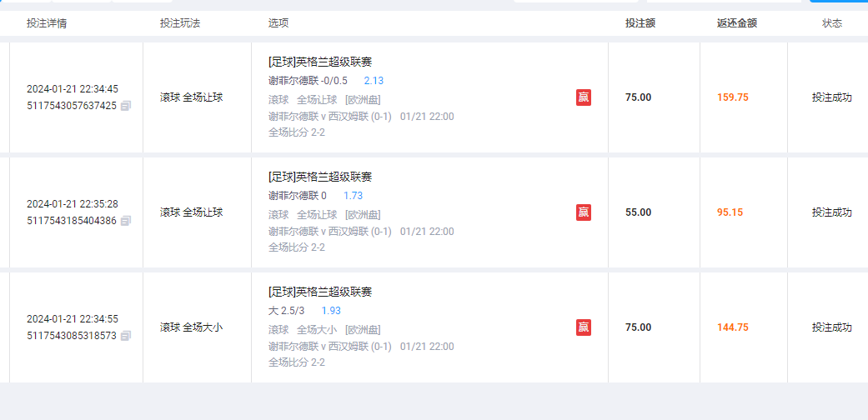This screenshot has height=420, width=868.
Task: Click the 投注额 column header
Action: pos(640,23)
